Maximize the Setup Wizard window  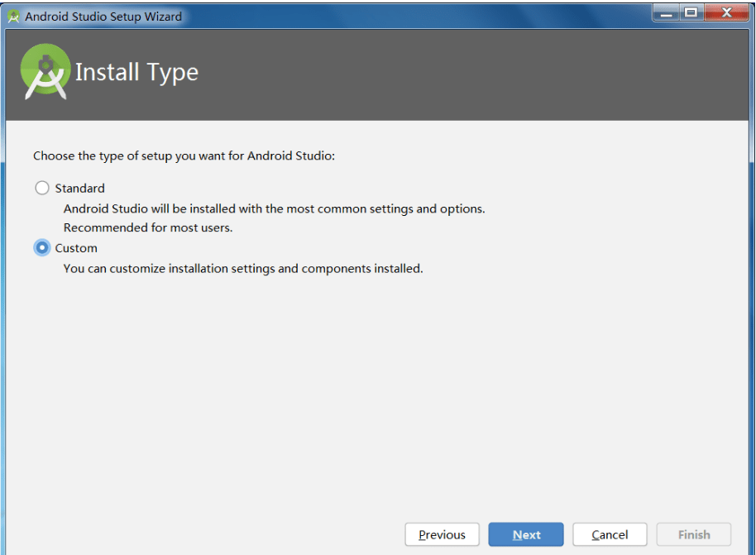click(691, 13)
